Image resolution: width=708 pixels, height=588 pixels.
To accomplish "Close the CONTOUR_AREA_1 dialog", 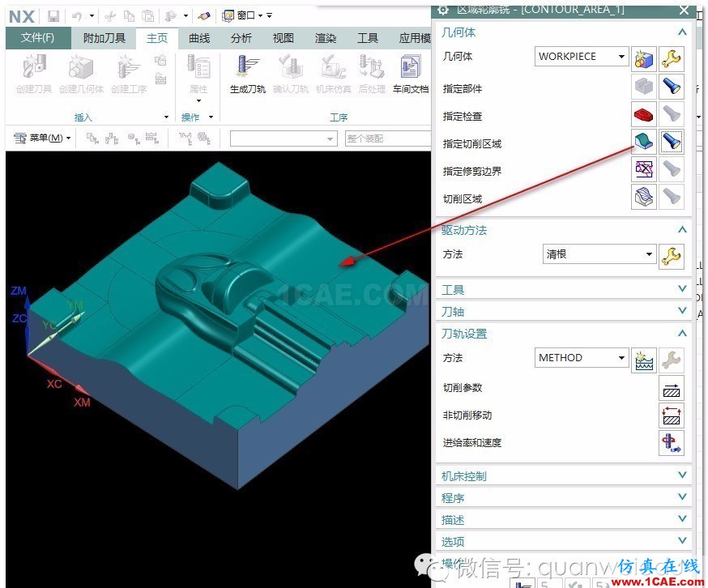I will pos(685,11).
